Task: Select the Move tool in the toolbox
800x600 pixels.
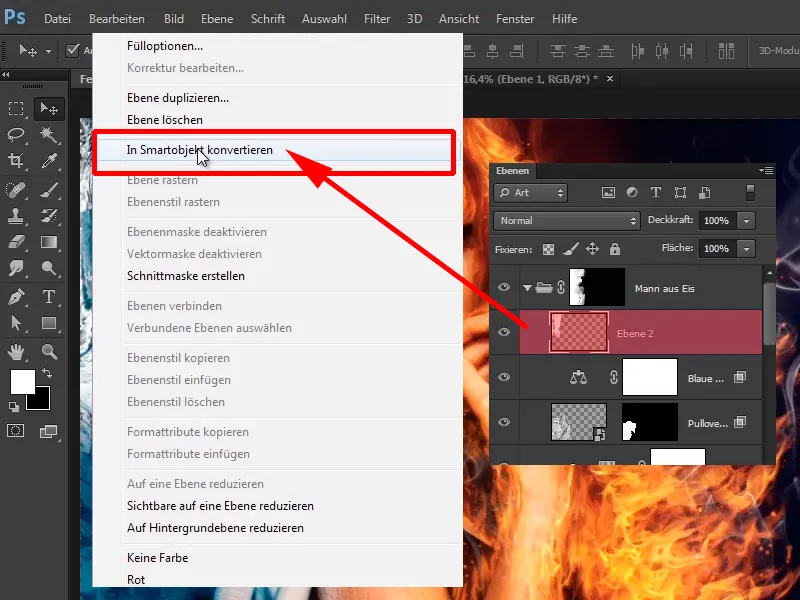Action: point(49,108)
